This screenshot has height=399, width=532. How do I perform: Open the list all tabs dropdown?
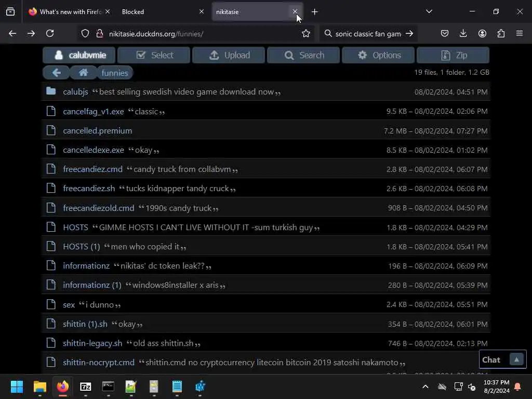coord(429,11)
